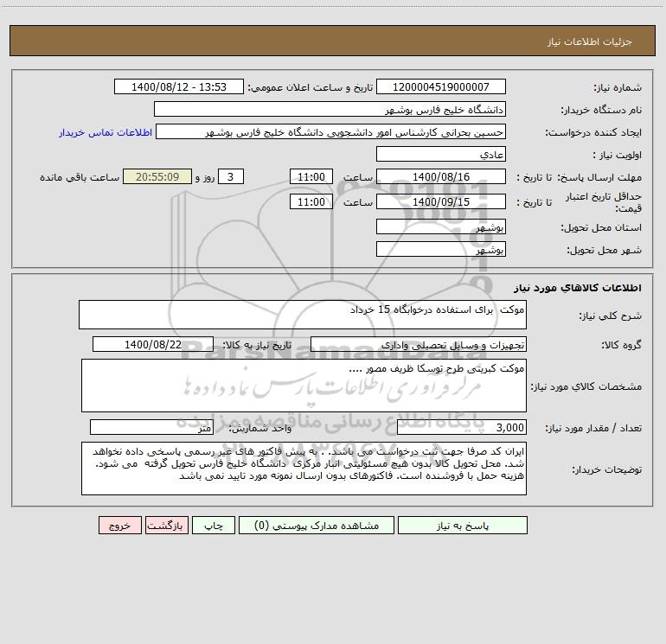Click priority field showing عادی
The width and height of the screenshot is (666, 644).
click(x=441, y=154)
